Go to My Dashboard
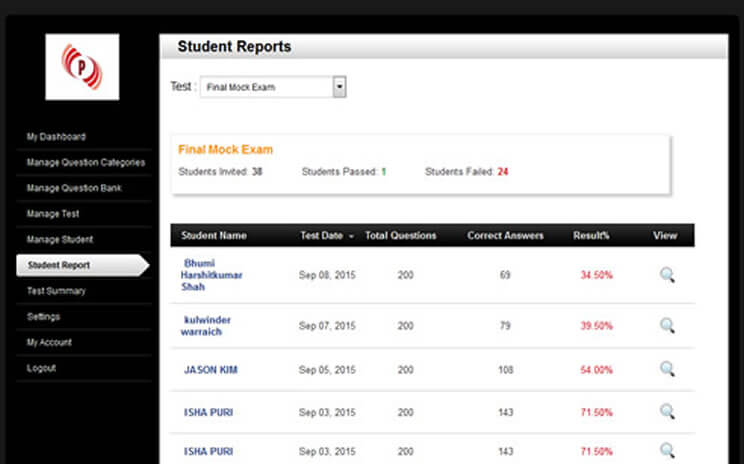This screenshot has width=744, height=464. coord(56,137)
